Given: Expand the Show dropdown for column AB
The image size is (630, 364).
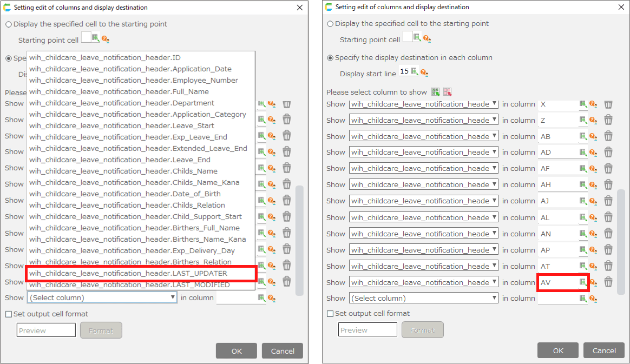Looking at the screenshot, I should coord(423,136).
